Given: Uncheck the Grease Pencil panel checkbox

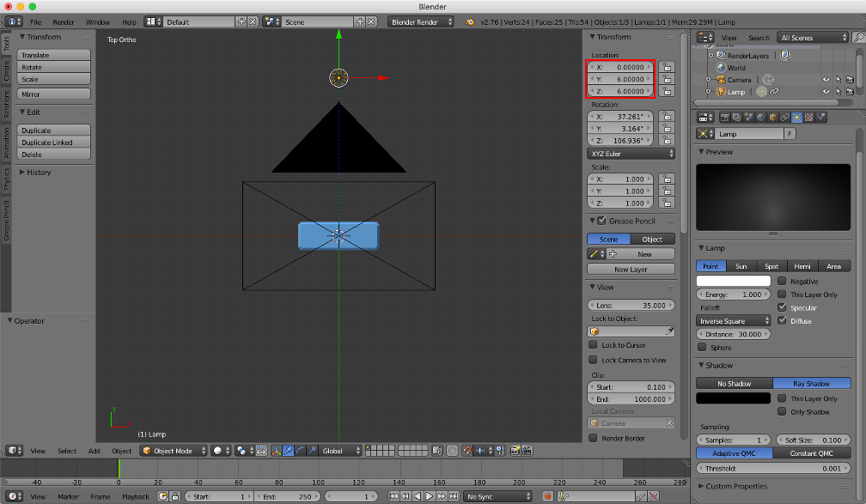Looking at the screenshot, I should (602, 221).
